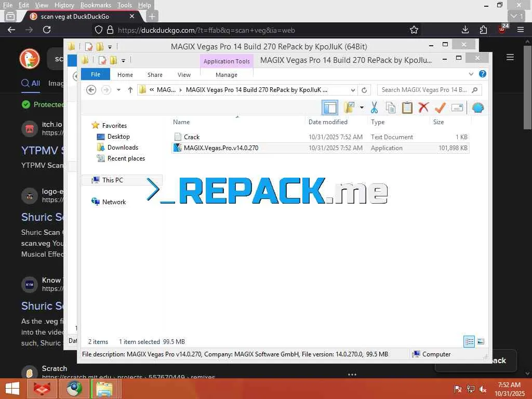Sort files by the Size column header
The width and height of the screenshot is (532, 399).
[x=438, y=122]
